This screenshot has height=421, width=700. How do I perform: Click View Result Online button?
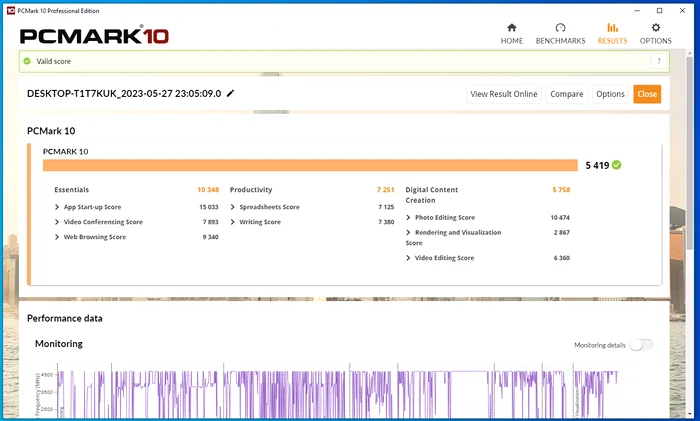point(504,94)
